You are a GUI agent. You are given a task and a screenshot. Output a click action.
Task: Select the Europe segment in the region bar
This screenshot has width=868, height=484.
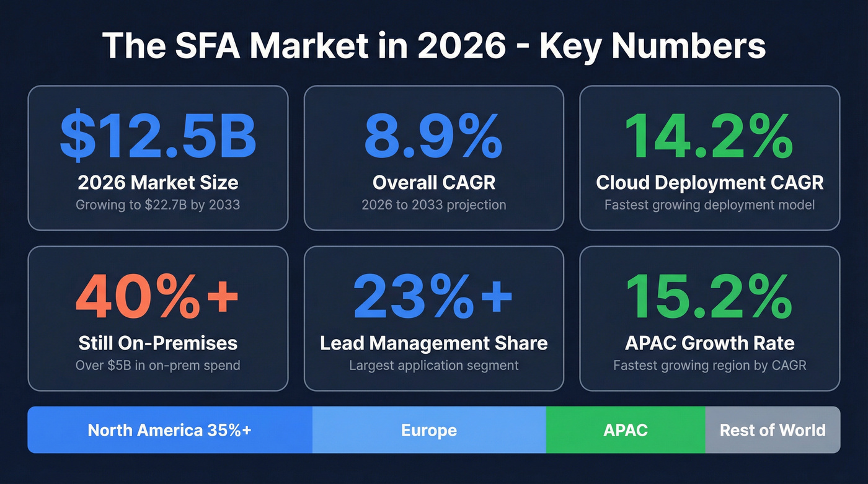[429, 429]
